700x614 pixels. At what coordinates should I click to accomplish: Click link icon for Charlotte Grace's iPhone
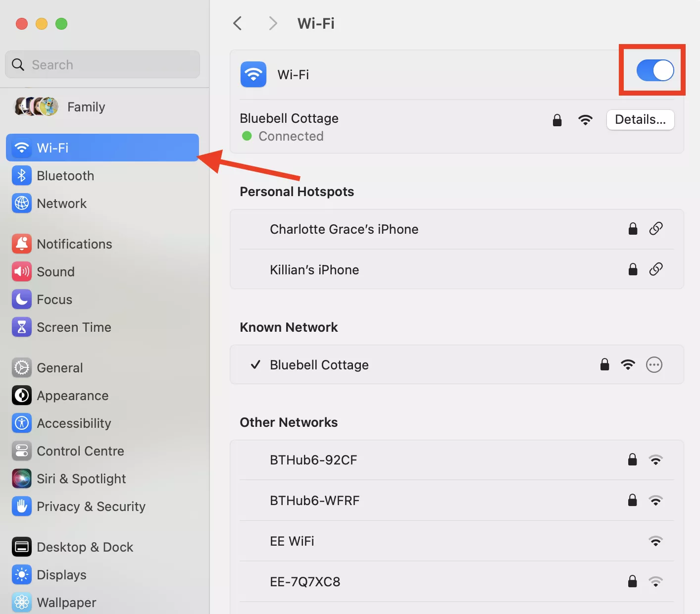(x=656, y=229)
